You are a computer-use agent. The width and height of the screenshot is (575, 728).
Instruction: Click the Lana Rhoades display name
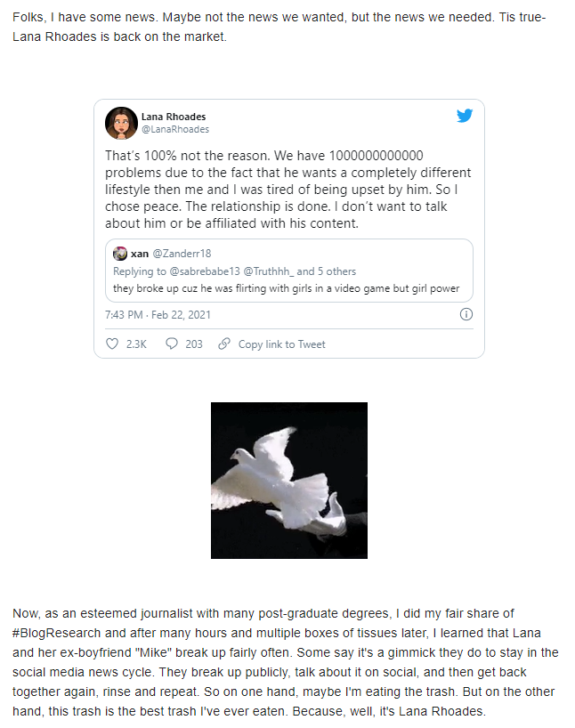[x=174, y=117]
